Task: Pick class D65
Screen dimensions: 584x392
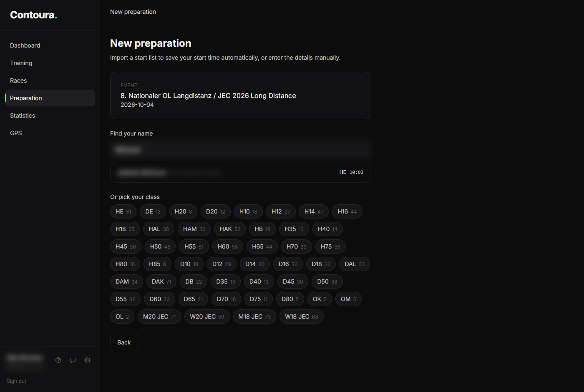Action: tap(193, 299)
